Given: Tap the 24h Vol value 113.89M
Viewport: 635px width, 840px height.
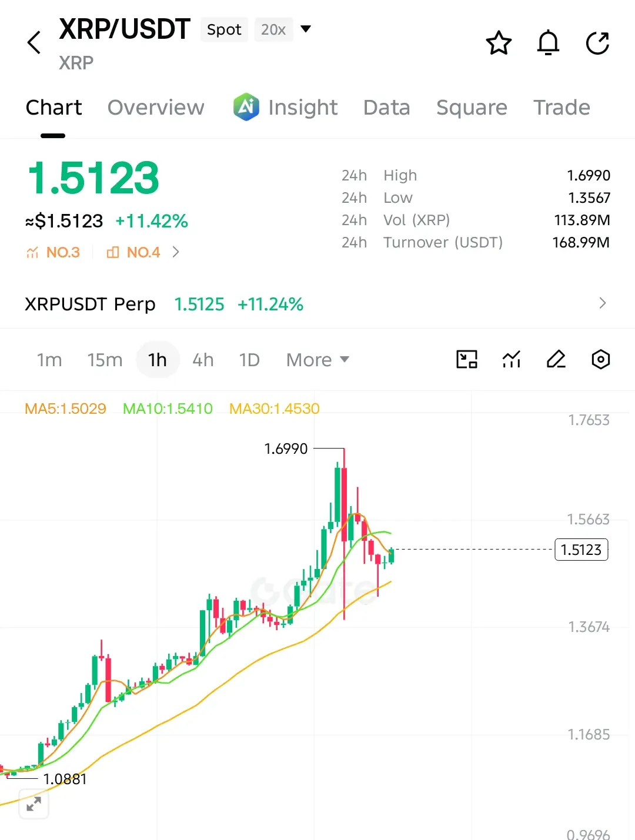Looking at the screenshot, I should (582, 220).
